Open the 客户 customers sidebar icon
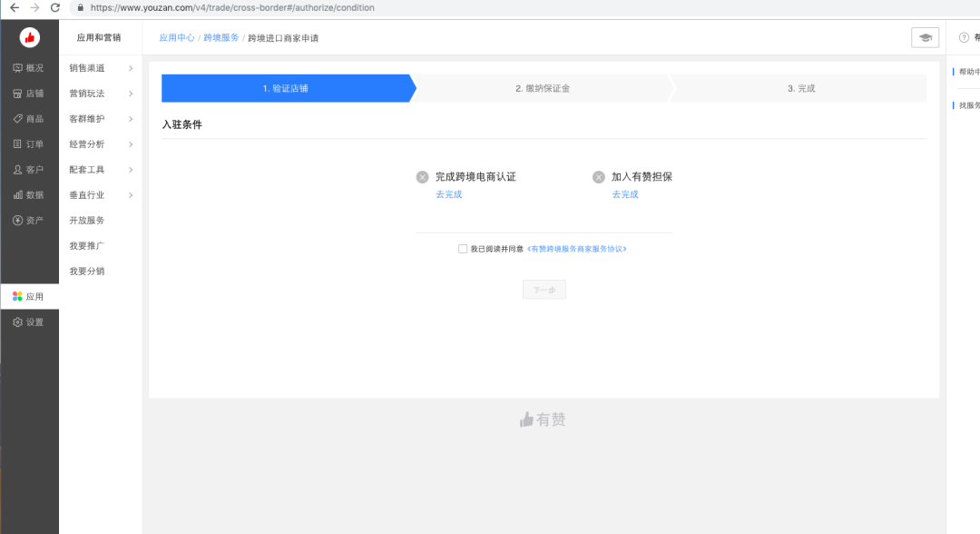 (x=18, y=170)
